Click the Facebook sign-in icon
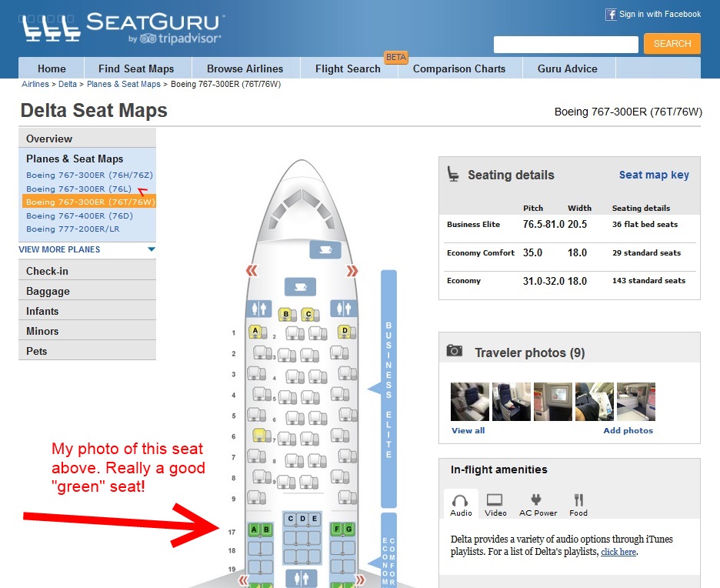The image size is (720, 588). click(611, 15)
